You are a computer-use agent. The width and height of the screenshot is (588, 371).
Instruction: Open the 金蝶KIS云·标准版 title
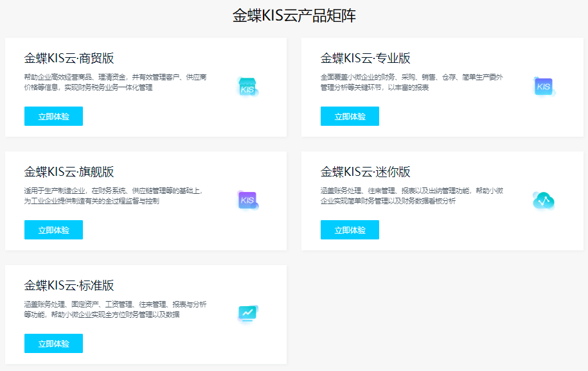pos(69,285)
